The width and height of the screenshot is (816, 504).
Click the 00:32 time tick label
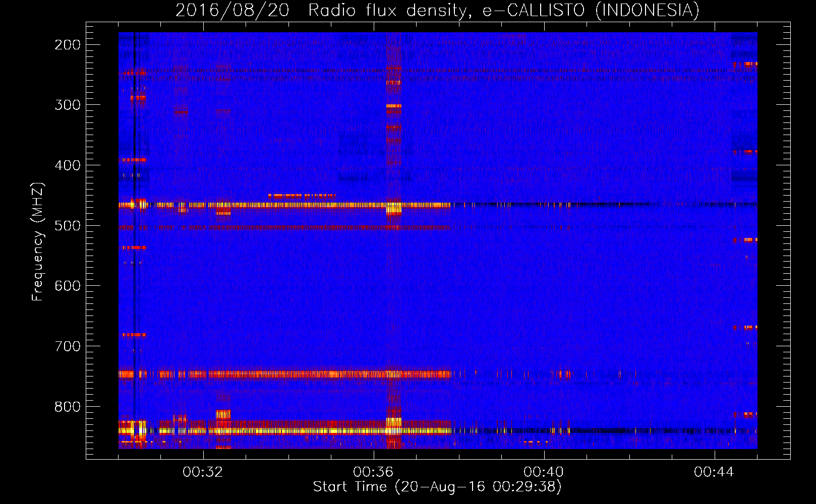[x=203, y=472]
